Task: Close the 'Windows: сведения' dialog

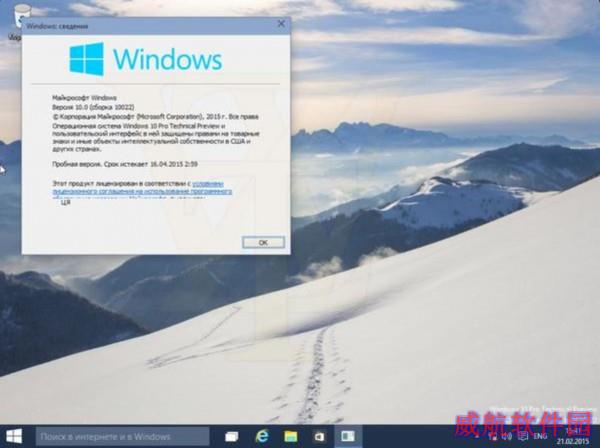Action: click(281, 24)
